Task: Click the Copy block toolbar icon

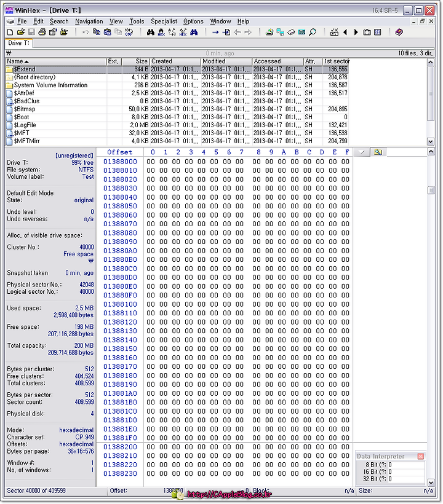Action: click(x=96, y=32)
